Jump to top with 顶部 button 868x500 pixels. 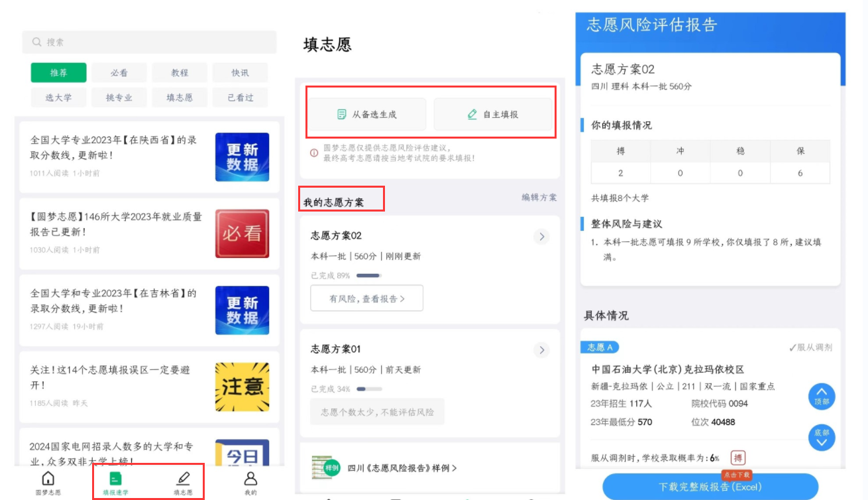[x=822, y=397]
